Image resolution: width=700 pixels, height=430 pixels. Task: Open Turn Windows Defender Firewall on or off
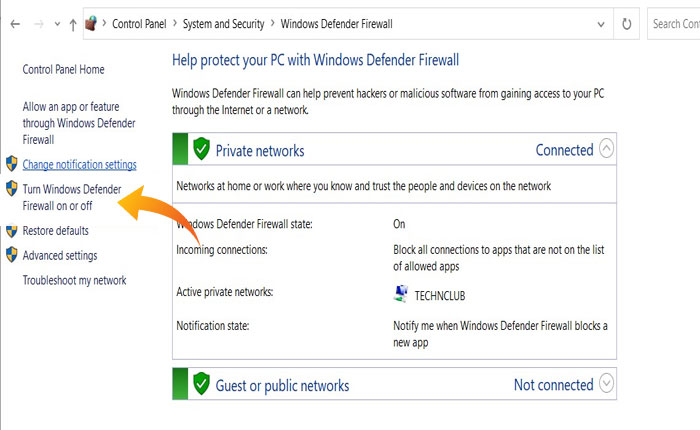pyautogui.click(x=71, y=197)
